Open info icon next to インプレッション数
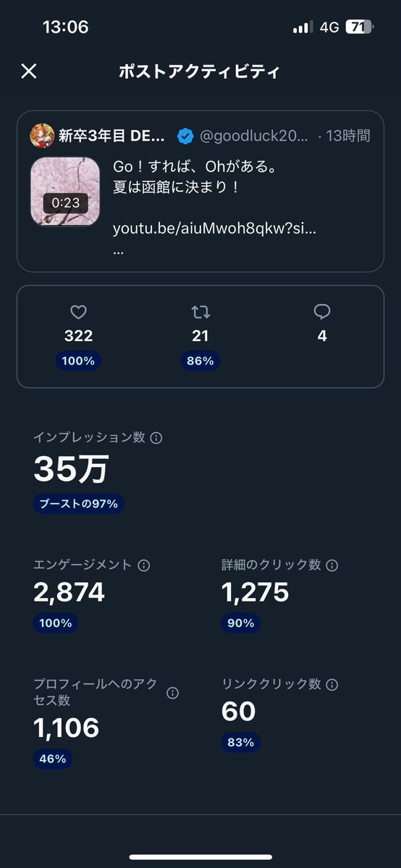 tap(156, 438)
